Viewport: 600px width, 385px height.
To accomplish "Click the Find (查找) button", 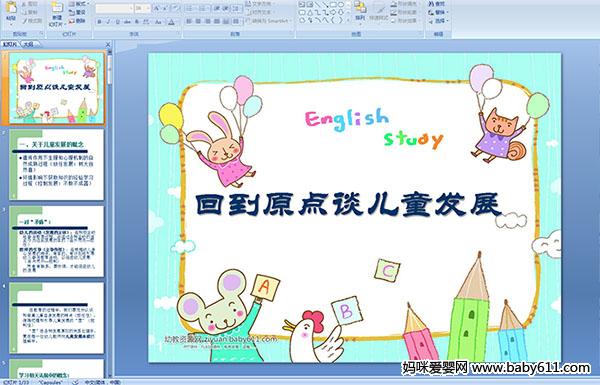I will pos(437,4).
